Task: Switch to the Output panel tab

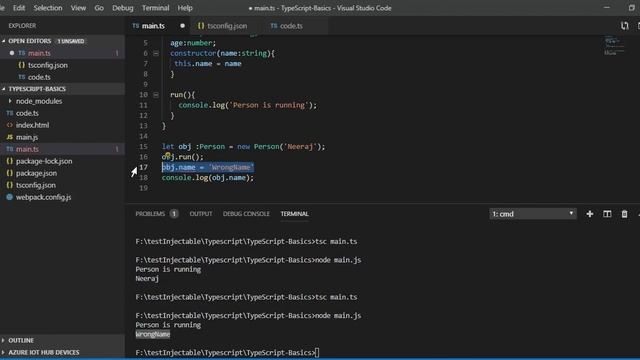Action: [201, 214]
